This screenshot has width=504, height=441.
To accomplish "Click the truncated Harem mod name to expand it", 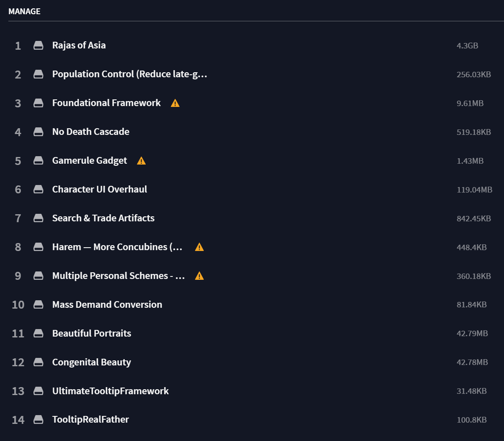I will tap(117, 247).
